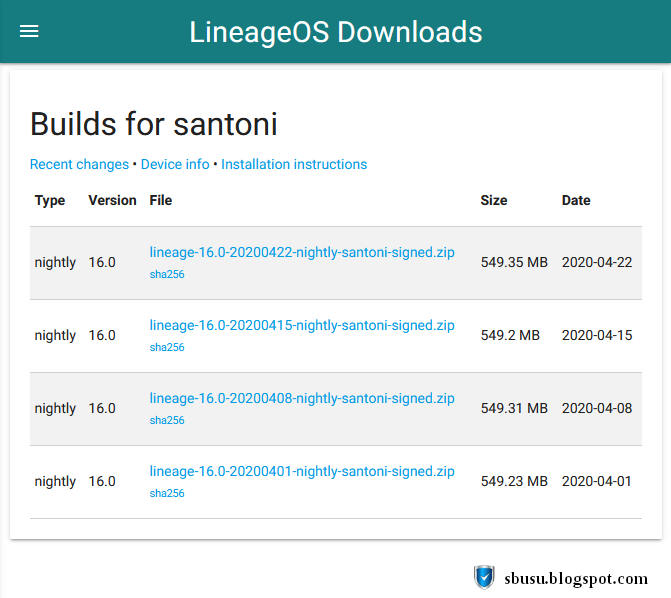Select the 549.23 MB size cell
The height and width of the screenshot is (598, 671).
(x=514, y=481)
